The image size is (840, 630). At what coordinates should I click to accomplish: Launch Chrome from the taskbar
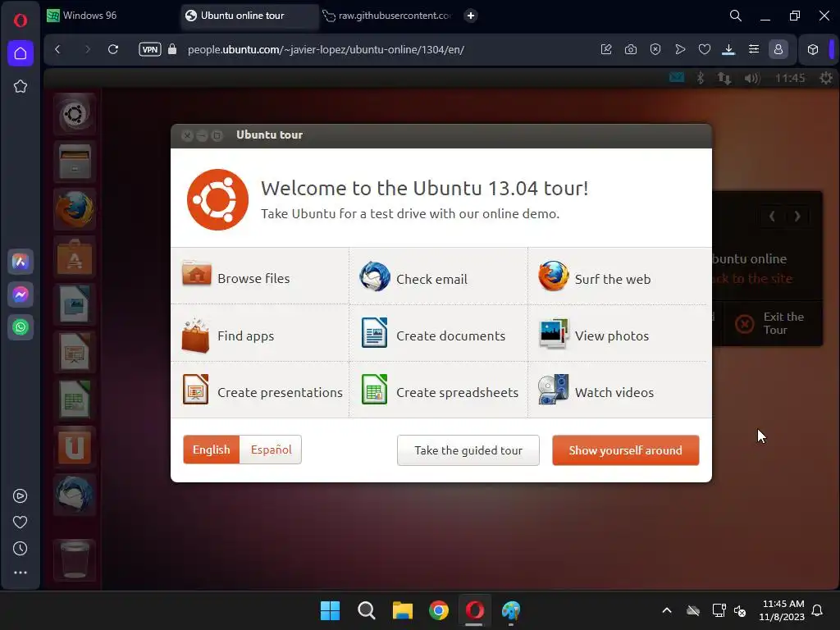click(x=438, y=610)
